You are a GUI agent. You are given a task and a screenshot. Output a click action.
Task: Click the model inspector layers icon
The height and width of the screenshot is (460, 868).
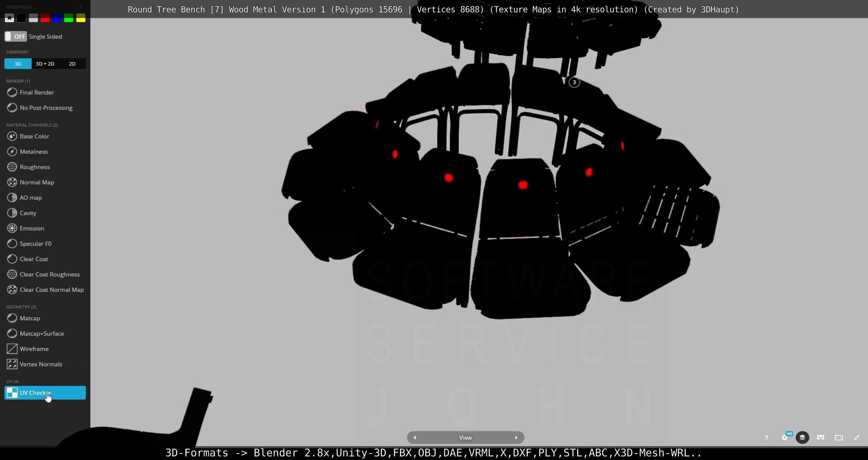(x=802, y=437)
